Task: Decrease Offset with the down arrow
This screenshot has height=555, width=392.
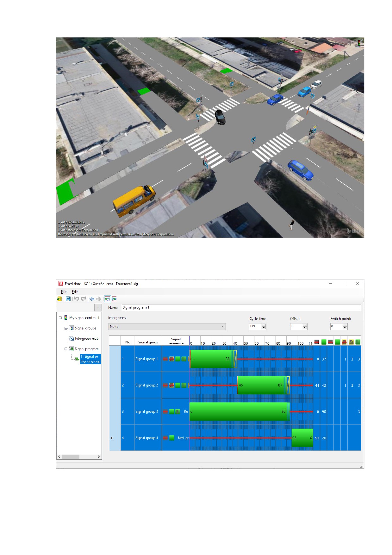Action: coord(305,328)
